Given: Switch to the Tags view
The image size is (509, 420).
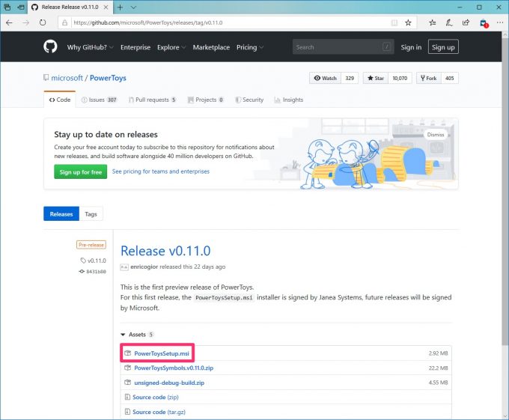Looking at the screenshot, I should tap(91, 214).
